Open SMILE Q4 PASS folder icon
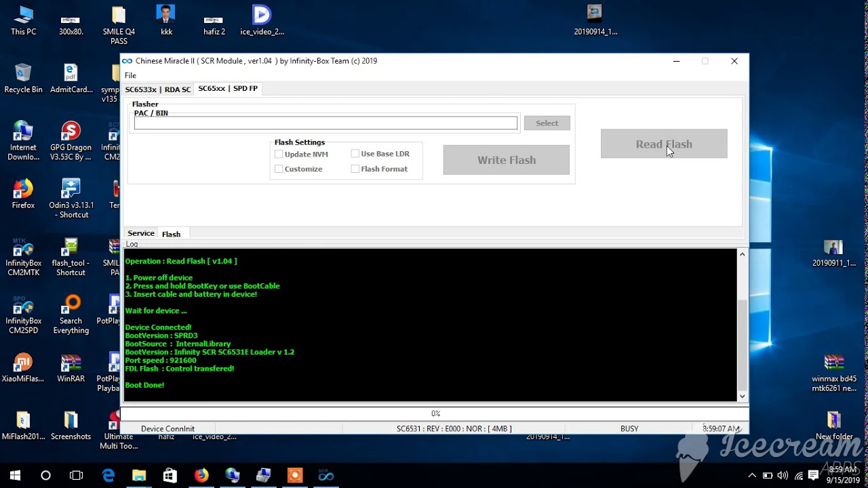 coord(119,25)
